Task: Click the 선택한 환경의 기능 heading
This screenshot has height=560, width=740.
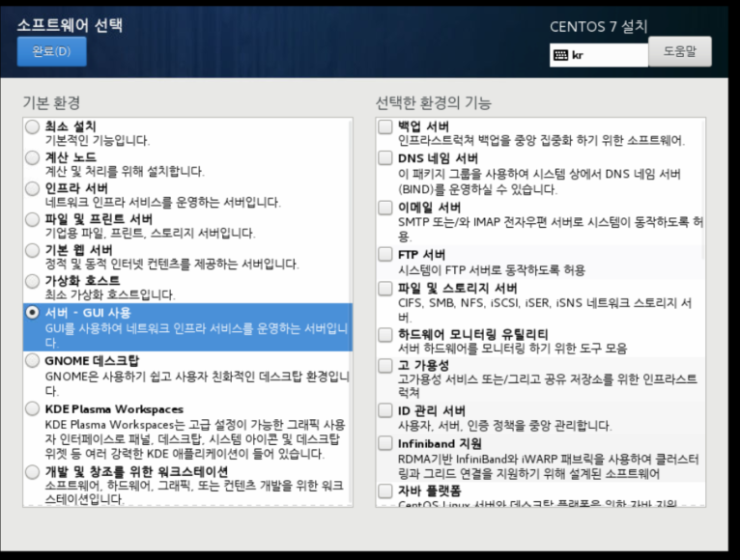Action: coord(433,102)
